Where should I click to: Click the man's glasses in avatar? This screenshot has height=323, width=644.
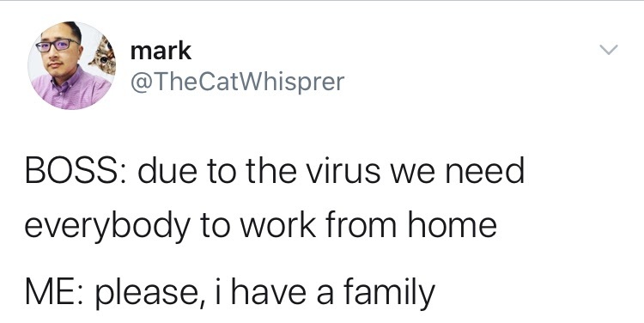58,45
